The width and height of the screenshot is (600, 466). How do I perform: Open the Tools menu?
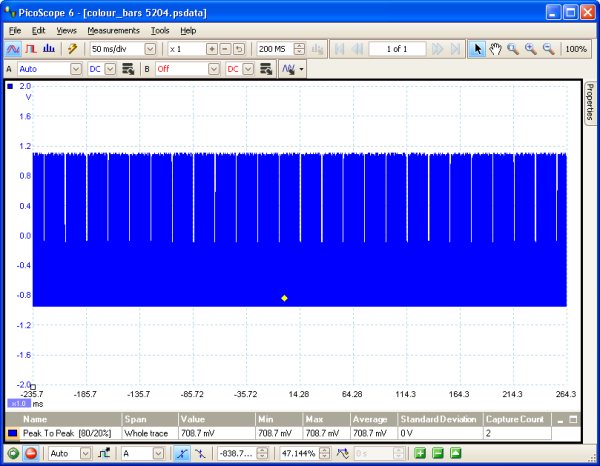160,31
